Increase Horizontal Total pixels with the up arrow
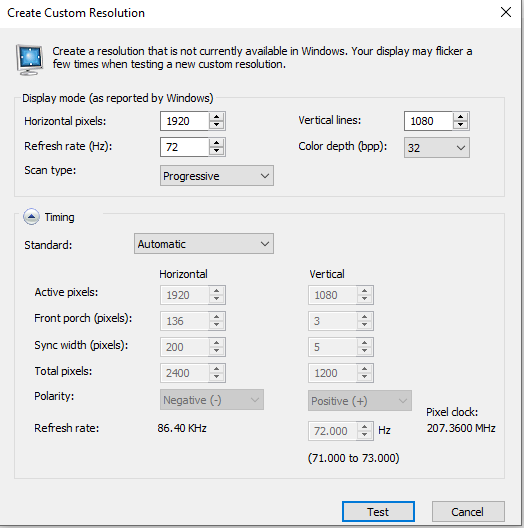524x528 pixels. click(217, 369)
